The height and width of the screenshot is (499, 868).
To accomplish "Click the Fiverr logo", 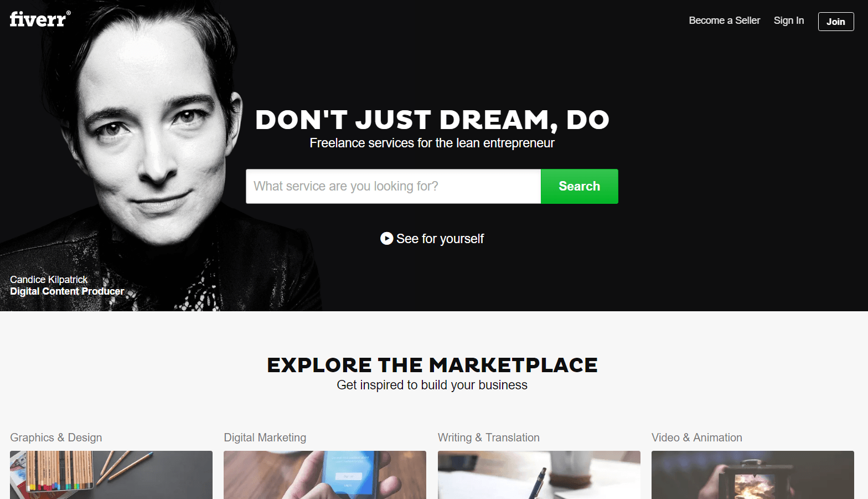I will click(40, 19).
